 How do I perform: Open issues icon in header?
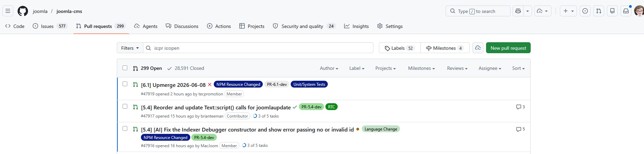tap(585, 11)
